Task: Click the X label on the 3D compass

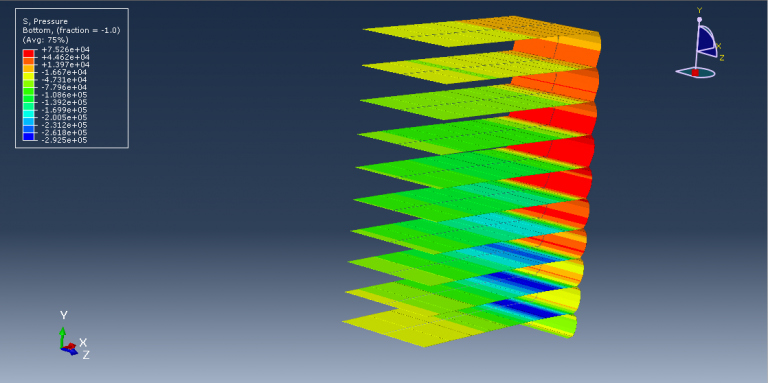Action: (x=719, y=46)
